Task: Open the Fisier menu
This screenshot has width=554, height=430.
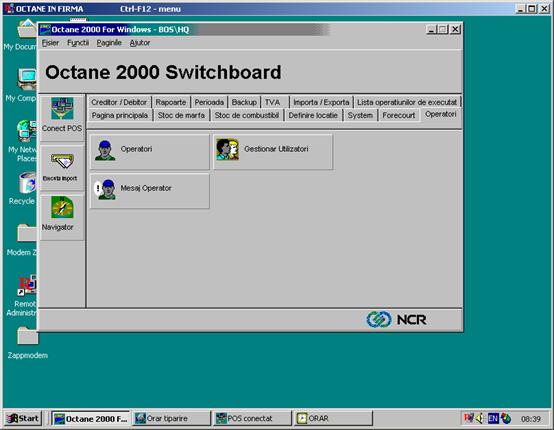Action: tap(50, 43)
